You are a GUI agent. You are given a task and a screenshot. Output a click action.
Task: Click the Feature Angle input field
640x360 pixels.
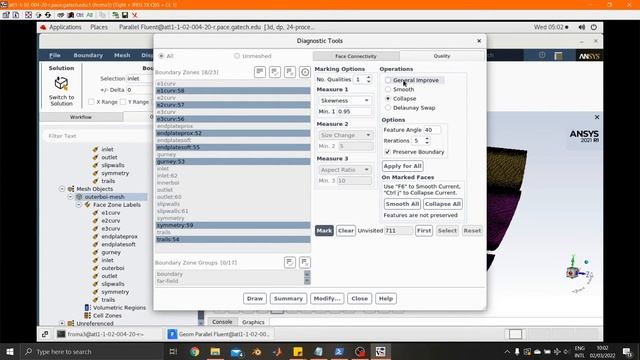[x=432, y=130]
